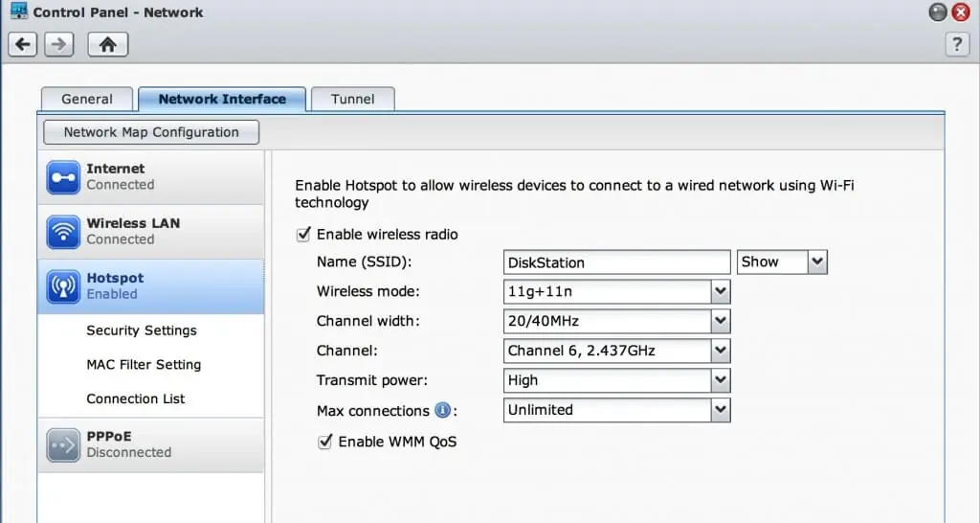
Task: Expand the Transmit power dropdown
Action: pos(721,381)
